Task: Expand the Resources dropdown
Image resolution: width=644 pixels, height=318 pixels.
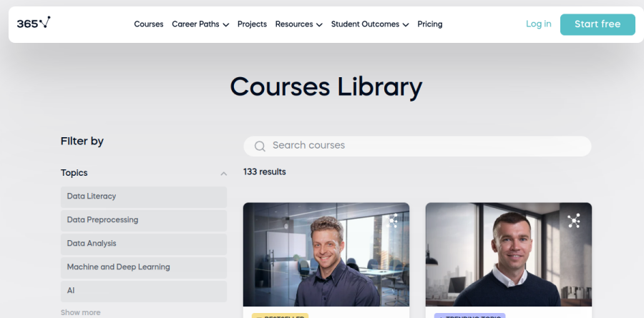Action: pos(299,24)
